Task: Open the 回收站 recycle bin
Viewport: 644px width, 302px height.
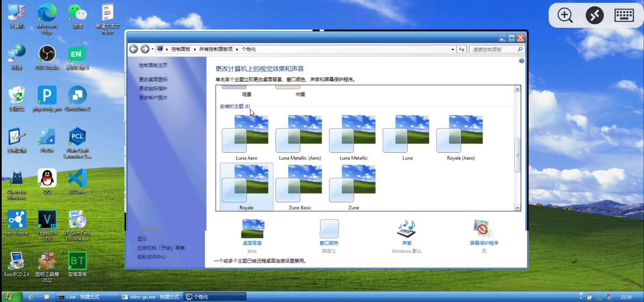Action: (x=17, y=99)
